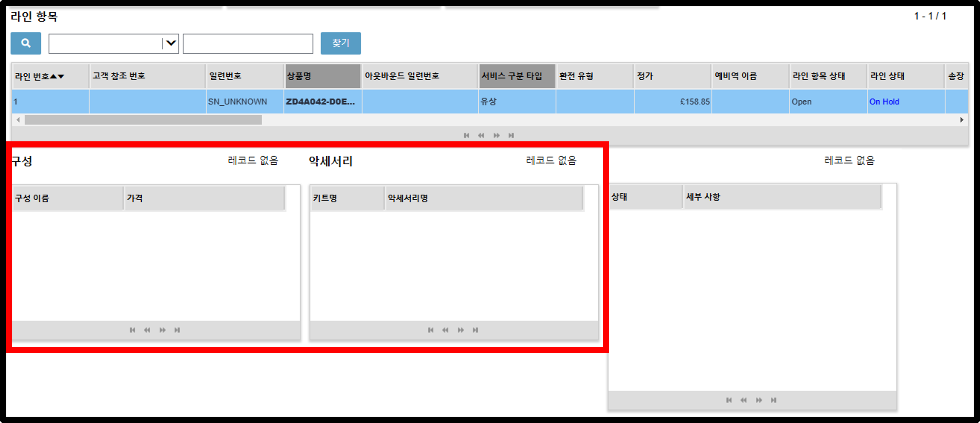The height and width of the screenshot is (423, 980).
Task: Click the blue magnifier search icon
Action: (x=26, y=43)
